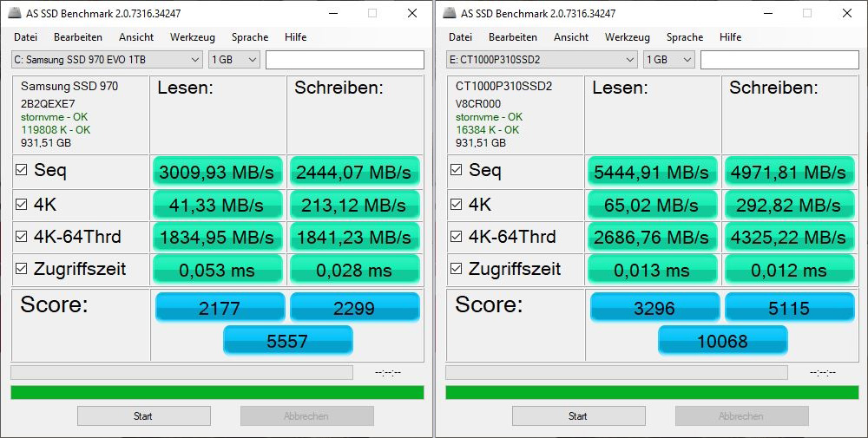Click the 2444,07 MB/s Seq write result

(354, 172)
